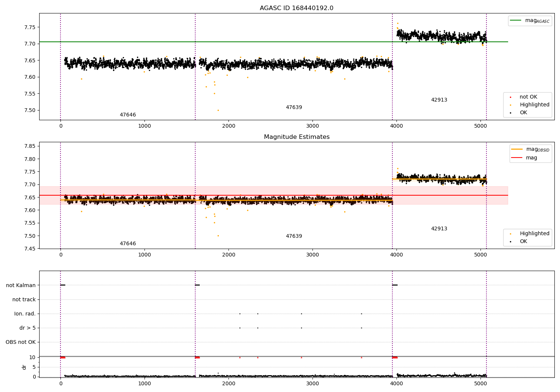
Task: Click the 'not Kalman' markers at obsid 42913 start
Action: tap(395, 285)
